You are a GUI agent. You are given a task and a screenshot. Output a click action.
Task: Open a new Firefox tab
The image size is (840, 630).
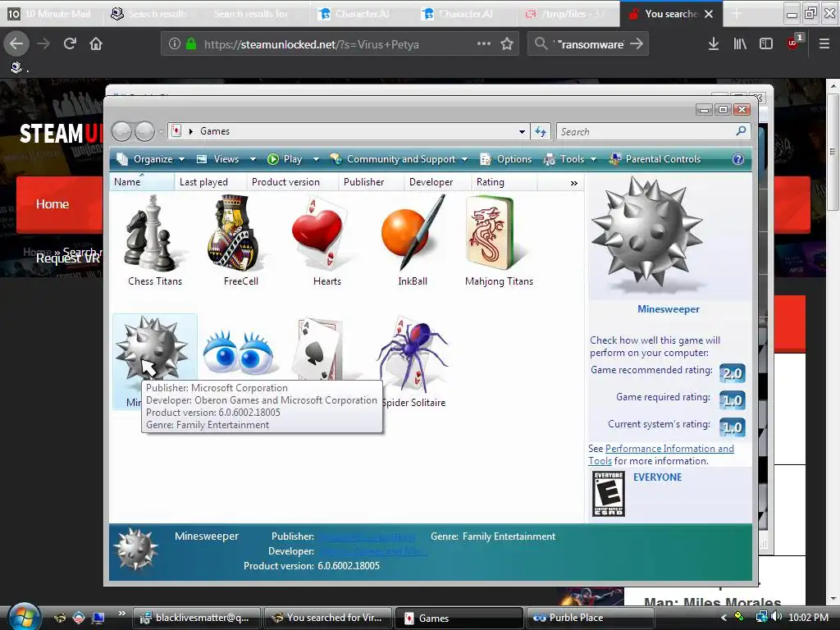737,14
